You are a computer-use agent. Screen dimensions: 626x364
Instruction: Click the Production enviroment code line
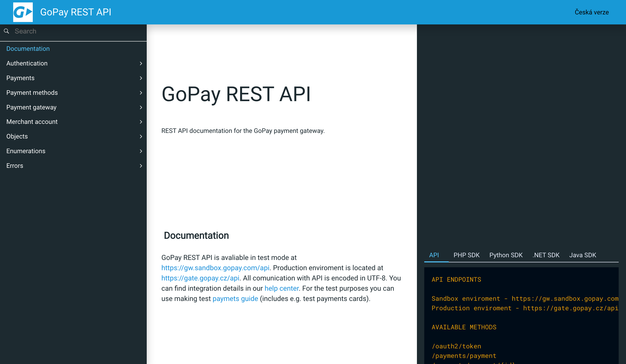pos(525,308)
